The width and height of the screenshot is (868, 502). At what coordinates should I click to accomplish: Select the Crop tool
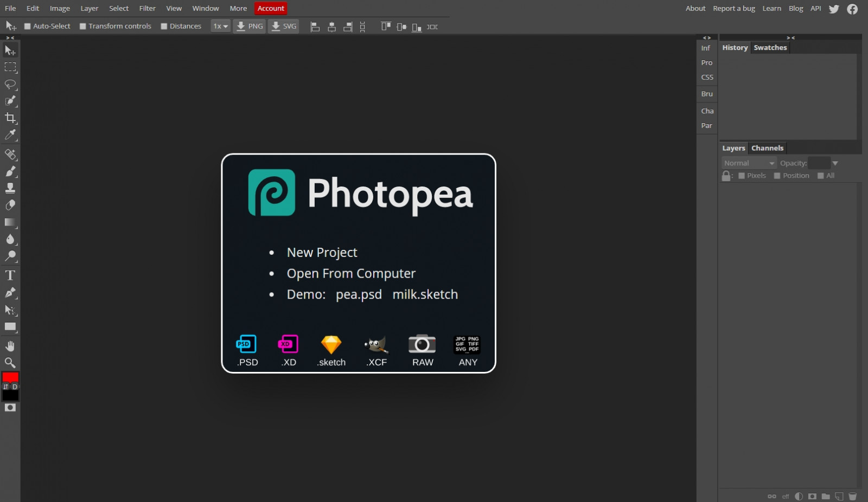click(x=10, y=118)
